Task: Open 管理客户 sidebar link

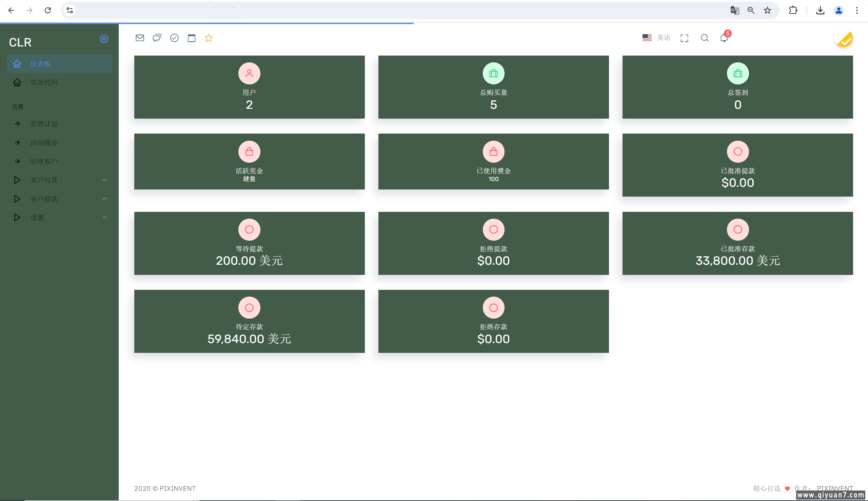Action: pyautogui.click(x=44, y=161)
